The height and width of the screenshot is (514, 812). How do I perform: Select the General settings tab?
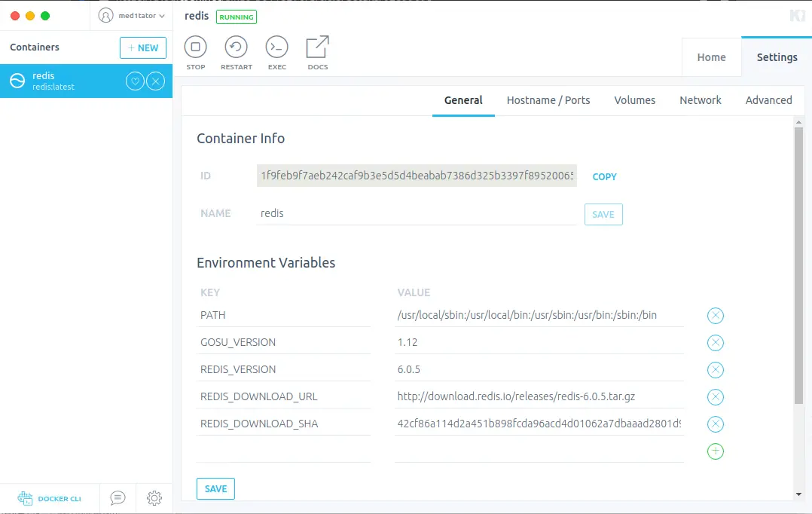[463, 100]
